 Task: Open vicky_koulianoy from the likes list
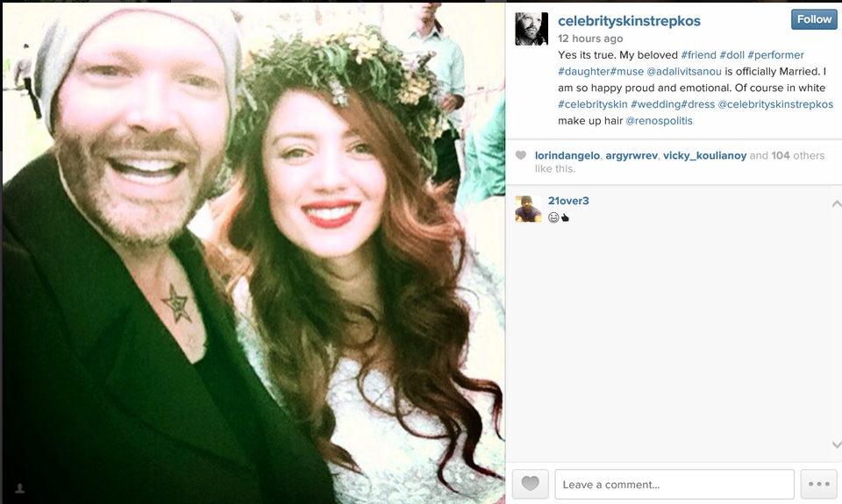(704, 156)
